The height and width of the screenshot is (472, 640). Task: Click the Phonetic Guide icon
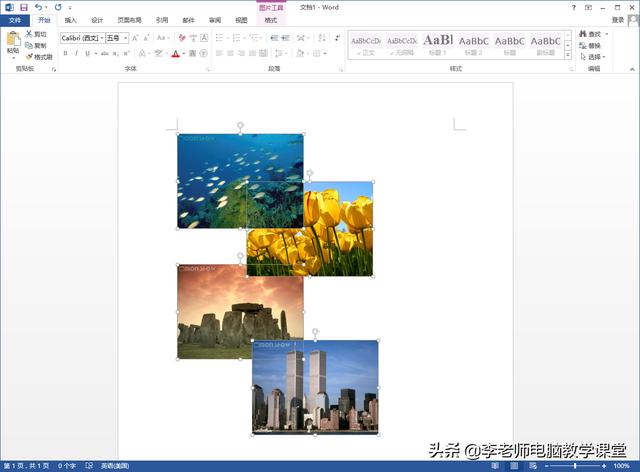(x=193, y=38)
